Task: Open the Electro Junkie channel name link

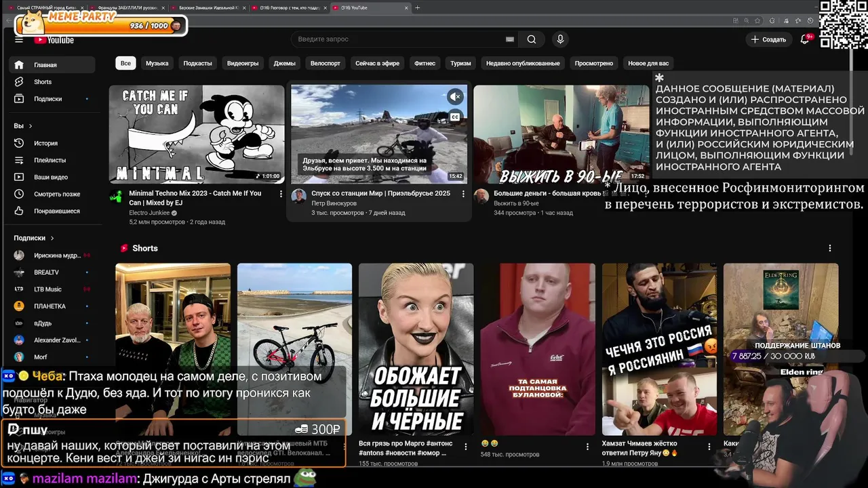Action: pos(149,213)
